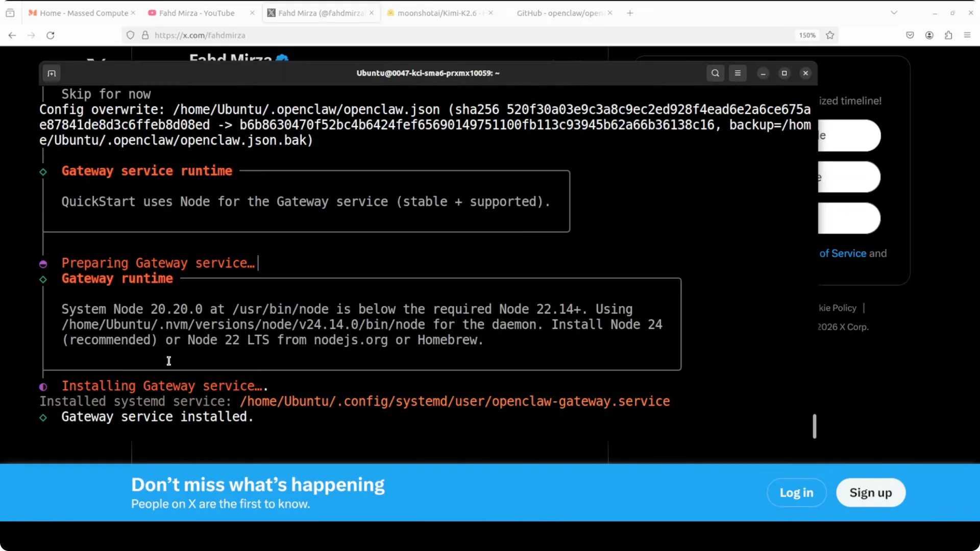Close the terminal window

(x=805, y=73)
